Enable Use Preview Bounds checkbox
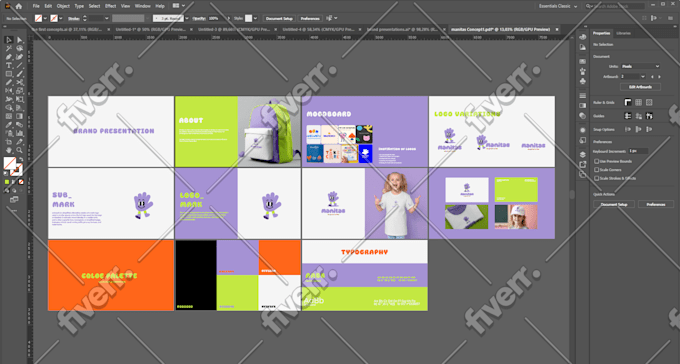This screenshot has width=680, height=364. (x=597, y=161)
